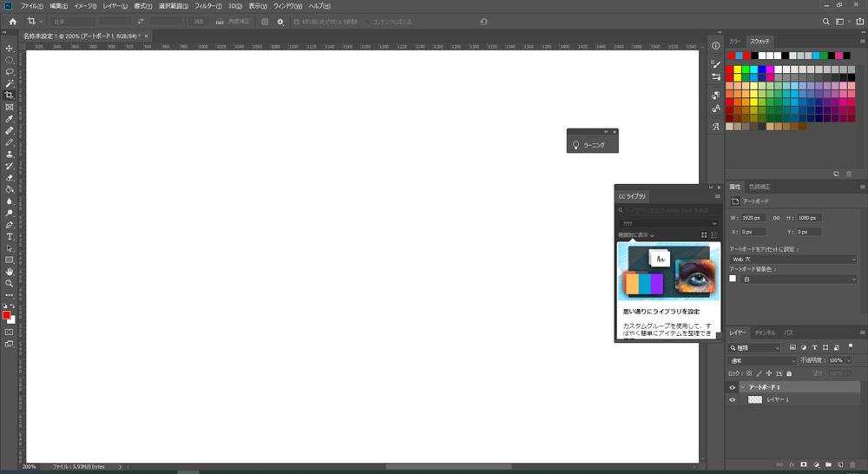
Task: Select the Frame tool
Action: pyautogui.click(x=10, y=107)
